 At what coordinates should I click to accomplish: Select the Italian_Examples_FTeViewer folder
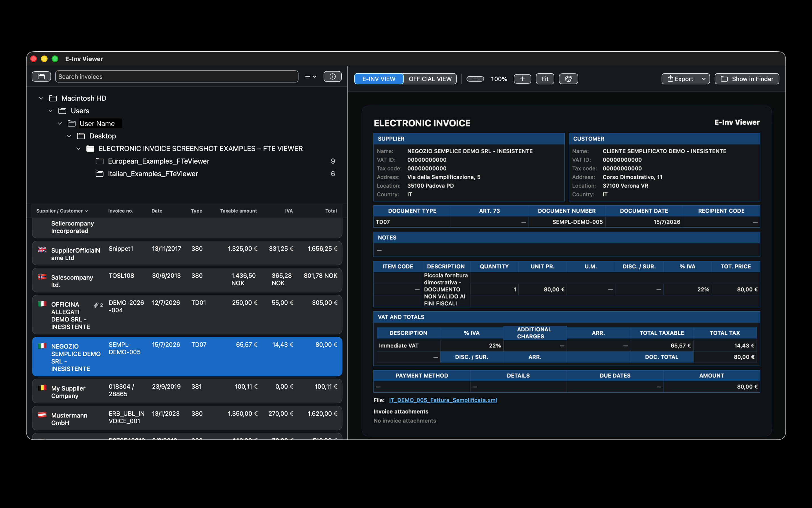[x=153, y=174]
